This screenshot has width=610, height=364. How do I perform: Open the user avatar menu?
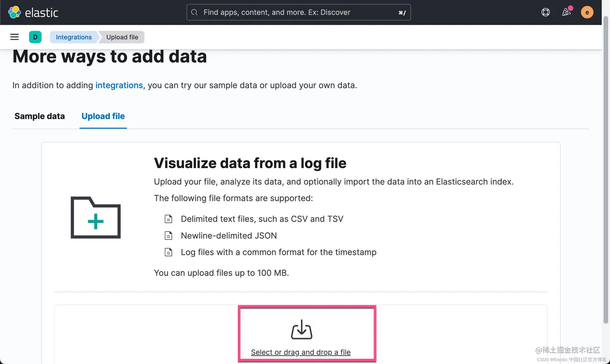pyautogui.click(x=587, y=12)
